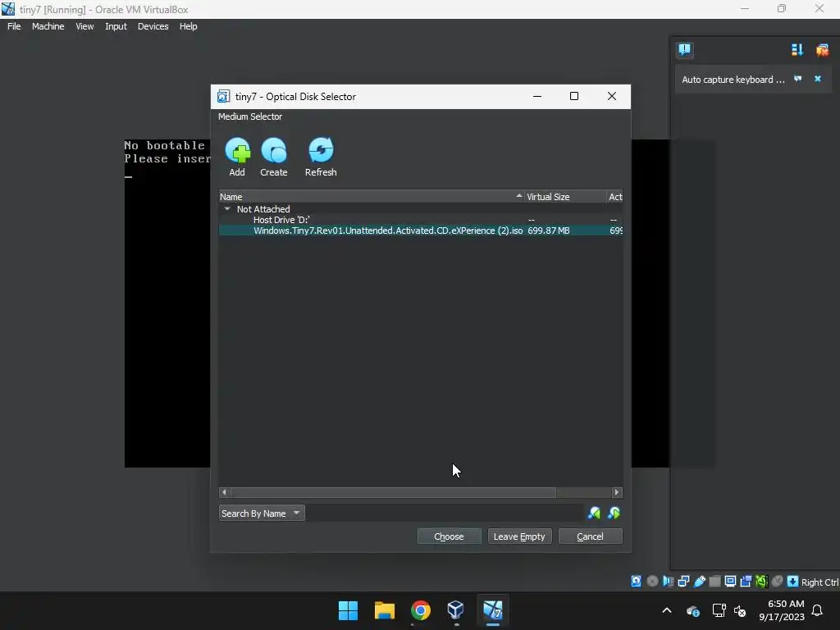Viewport: 840px width, 630px height.
Task: Dismiss the Auto capture keyboard notification
Action: (x=818, y=79)
